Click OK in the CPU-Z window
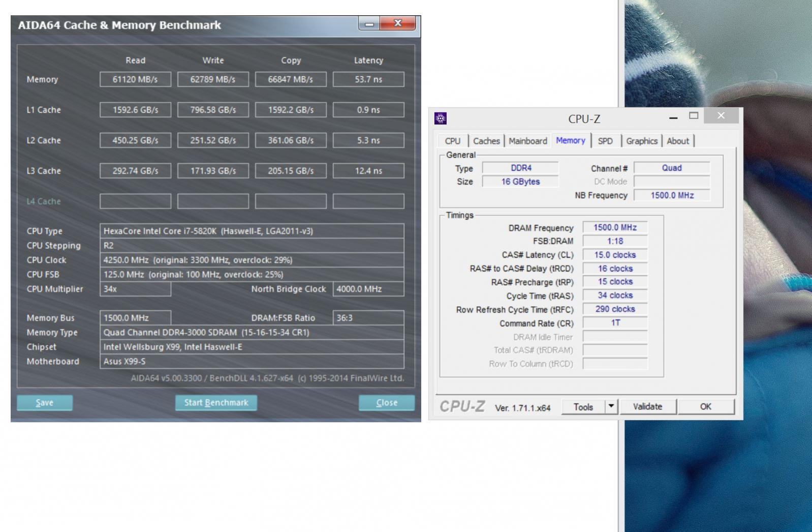Screen dimensions: 812x532 706,406
